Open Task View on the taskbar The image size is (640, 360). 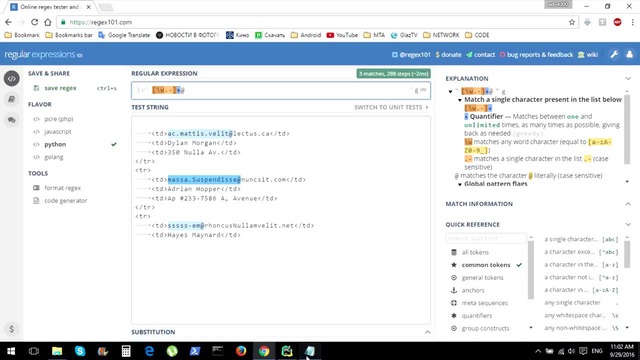(x=34, y=351)
